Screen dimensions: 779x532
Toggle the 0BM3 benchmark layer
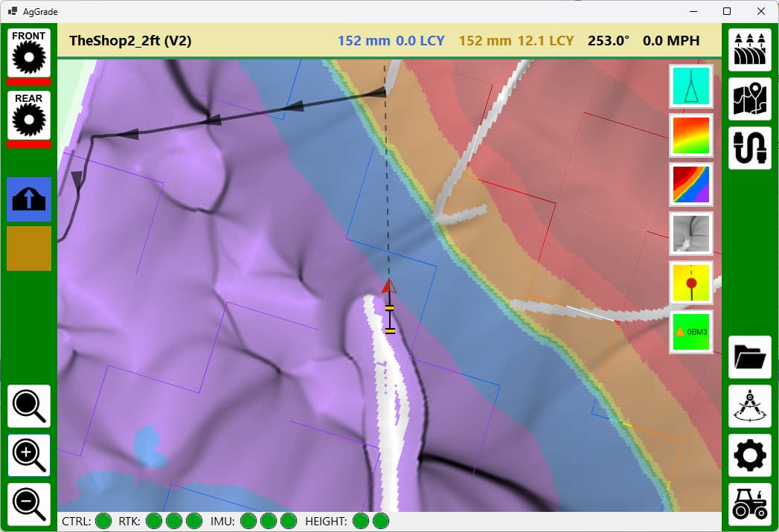(691, 332)
